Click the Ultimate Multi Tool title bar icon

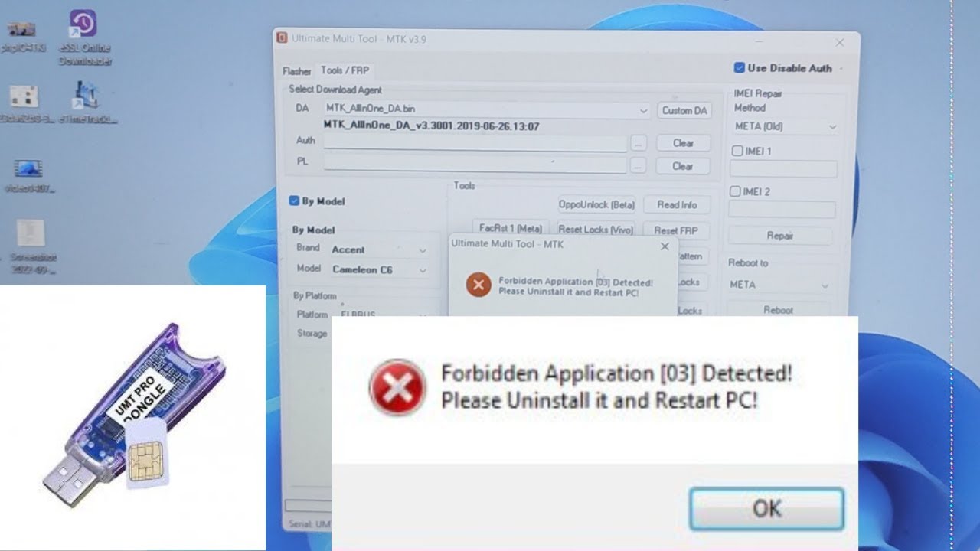click(282, 39)
